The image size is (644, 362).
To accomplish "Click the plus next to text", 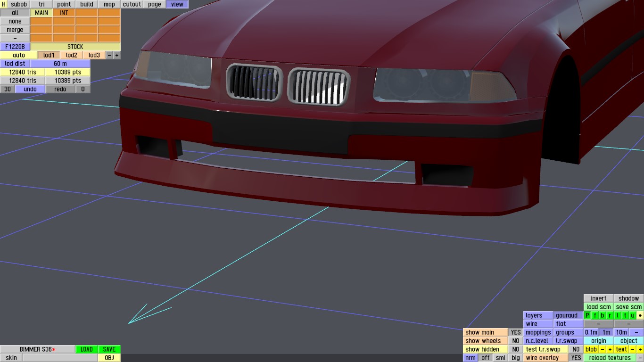I will point(640,349).
